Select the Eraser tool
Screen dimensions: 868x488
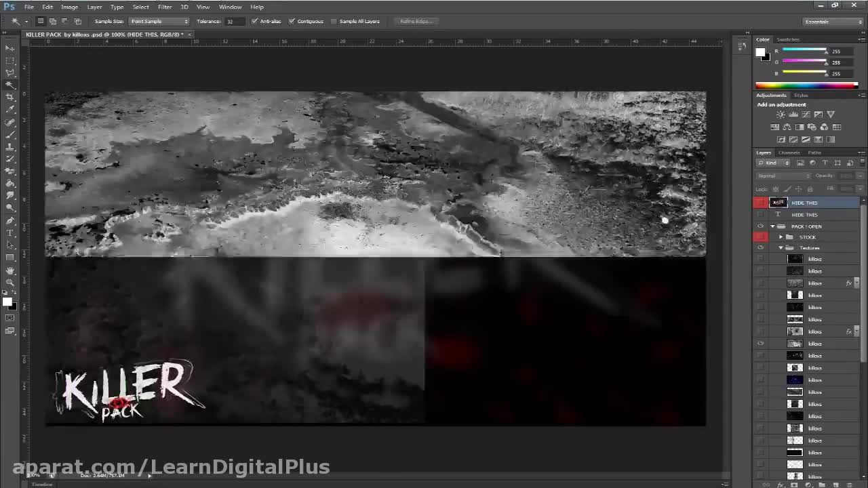(x=10, y=171)
